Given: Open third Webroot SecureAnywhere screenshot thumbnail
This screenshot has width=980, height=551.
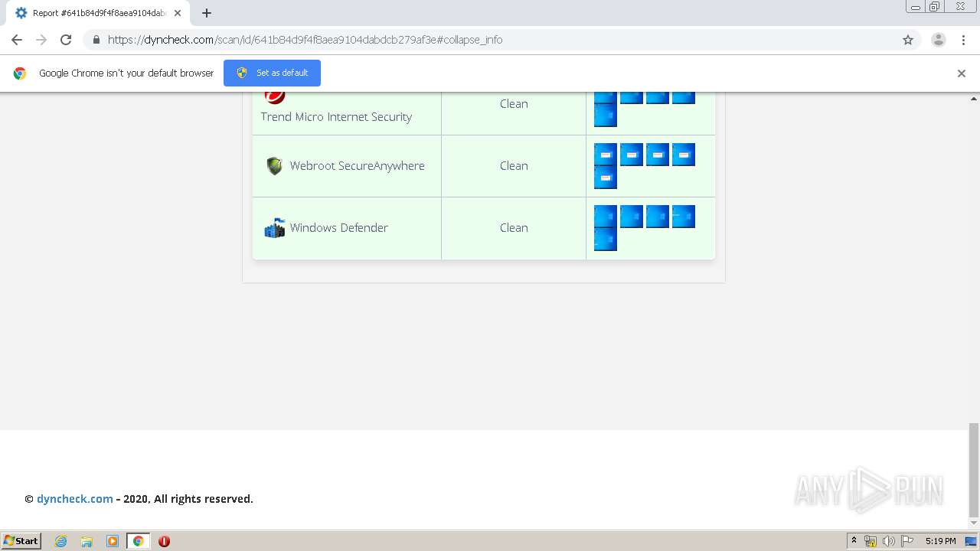Looking at the screenshot, I should coord(658,155).
